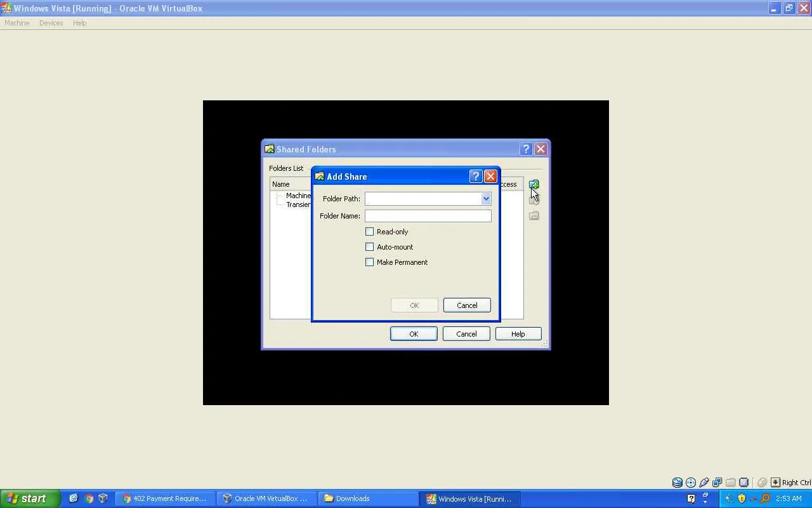The height and width of the screenshot is (508, 812).
Task: Restore down the VirtualBox VM window
Action: [x=789, y=8]
